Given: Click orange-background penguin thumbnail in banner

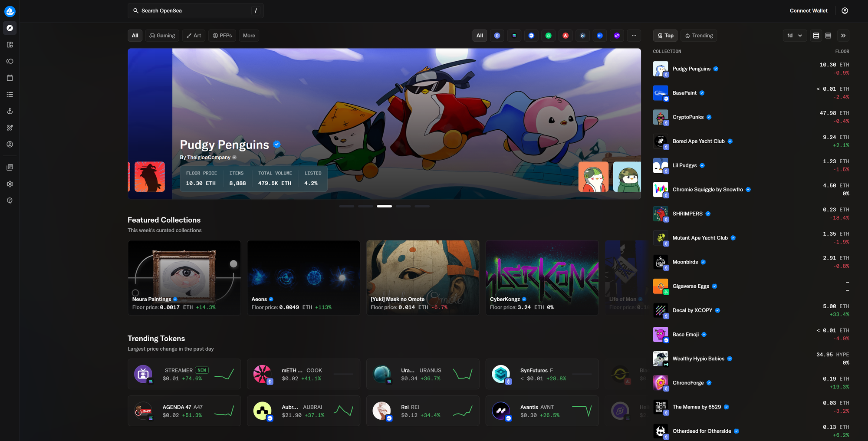Looking at the screenshot, I should 593,177.
